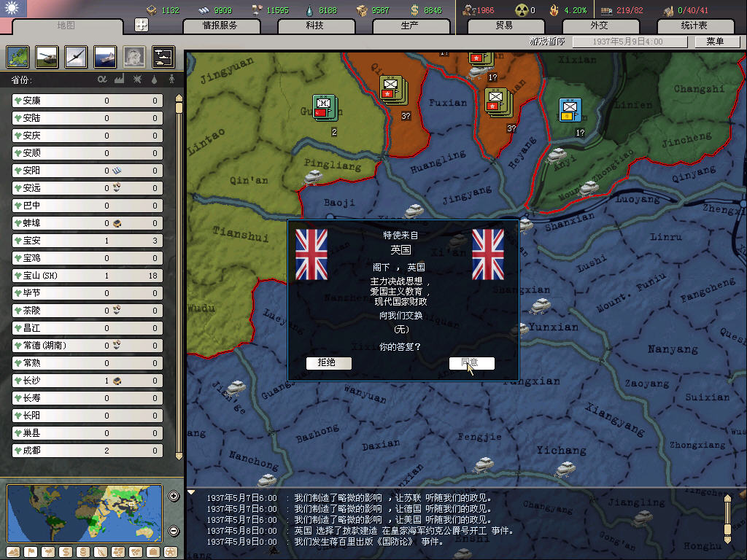This screenshot has width=747, height=560.
Task: Select the red unit stack west of Fuxian
Action: click(x=393, y=90)
